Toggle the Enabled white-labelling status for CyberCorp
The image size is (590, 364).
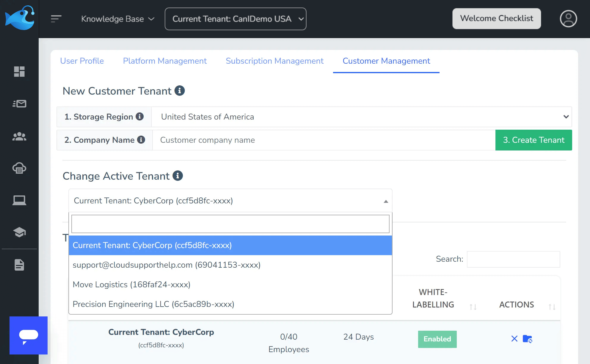click(437, 339)
